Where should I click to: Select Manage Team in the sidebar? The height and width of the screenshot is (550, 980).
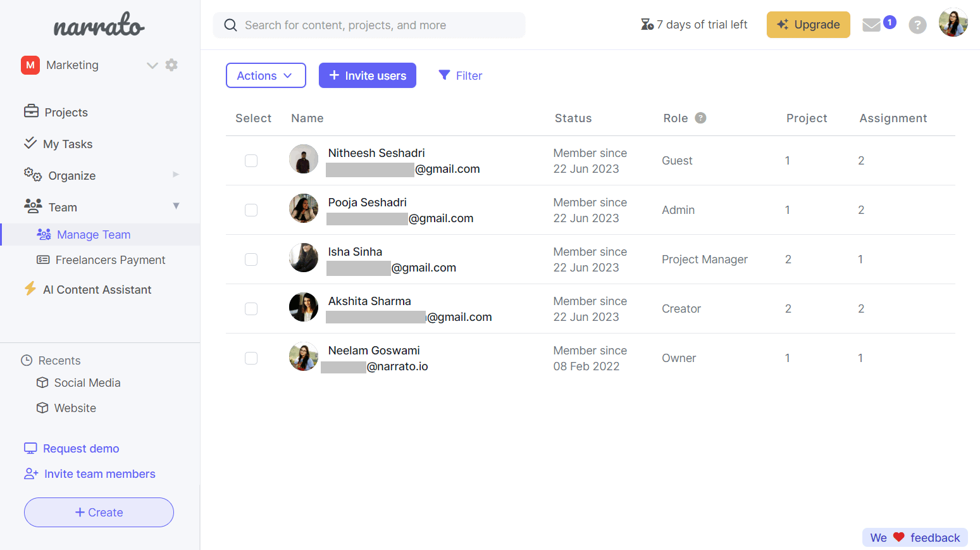pos(94,235)
